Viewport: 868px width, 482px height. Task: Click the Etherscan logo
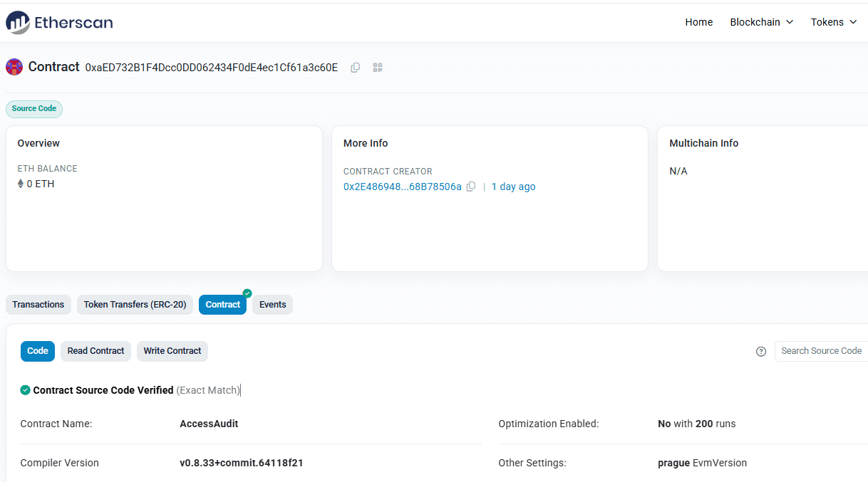tap(59, 22)
